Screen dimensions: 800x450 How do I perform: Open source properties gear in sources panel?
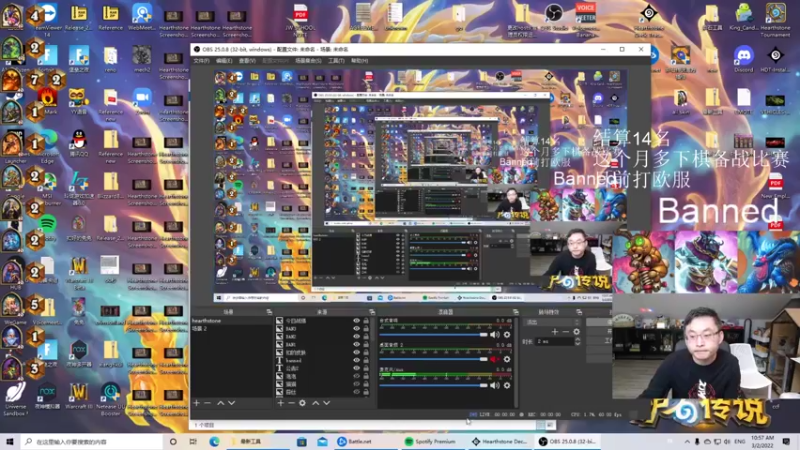(x=303, y=403)
